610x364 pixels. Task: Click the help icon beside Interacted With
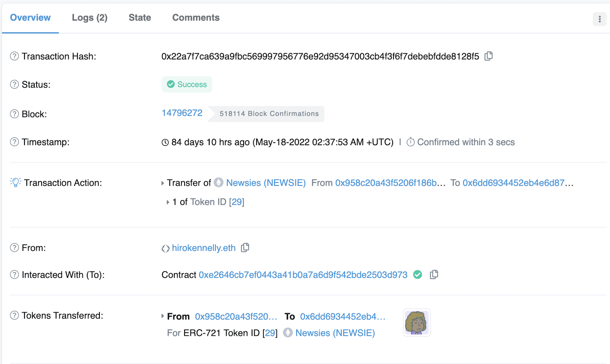tap(14, 274)
